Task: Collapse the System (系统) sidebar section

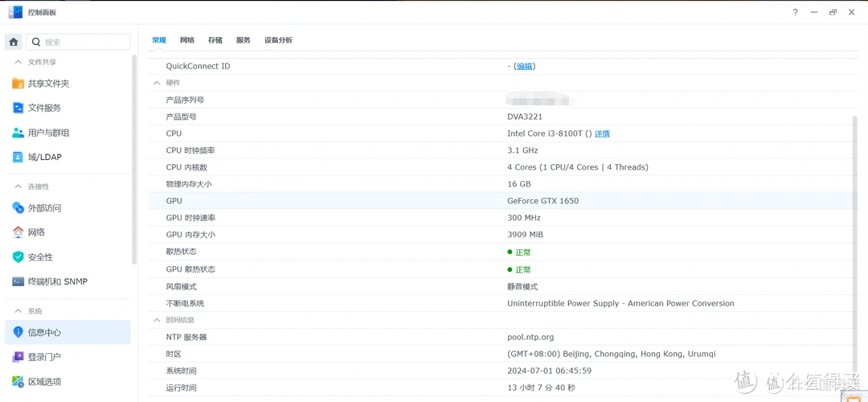Action: coord(18,311)
